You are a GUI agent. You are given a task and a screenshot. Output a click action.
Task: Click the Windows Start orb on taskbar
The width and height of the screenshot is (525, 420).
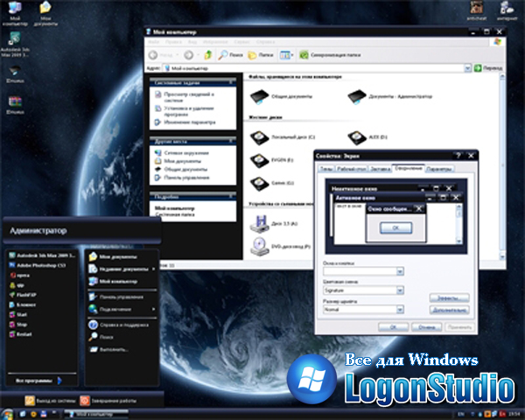click(x=7, y=414)
